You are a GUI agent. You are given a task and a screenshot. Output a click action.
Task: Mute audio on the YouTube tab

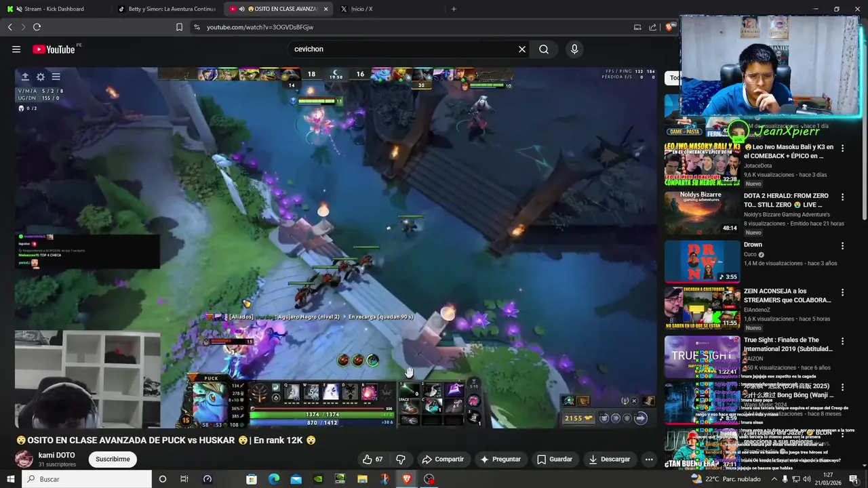pyautogui.click(x=242, y=9)
